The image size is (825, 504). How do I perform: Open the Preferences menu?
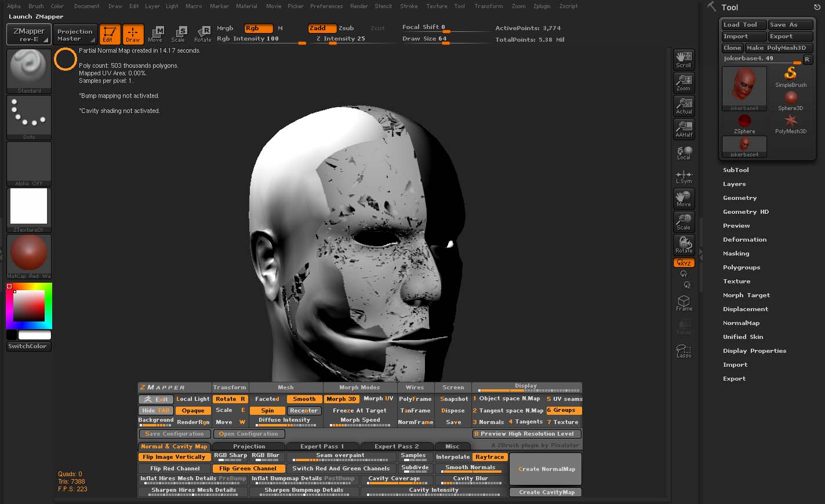click(326, 6)
